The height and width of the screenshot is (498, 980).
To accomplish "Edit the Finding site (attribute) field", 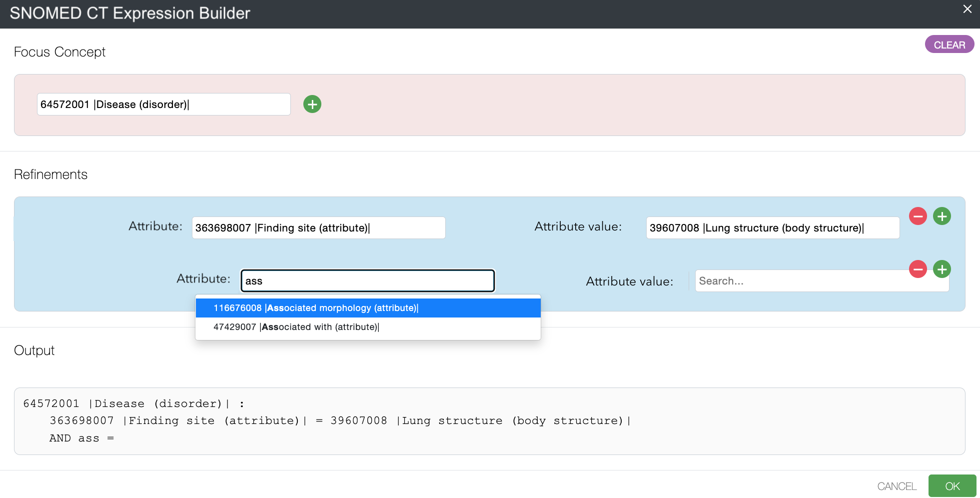I will (319, 227).
